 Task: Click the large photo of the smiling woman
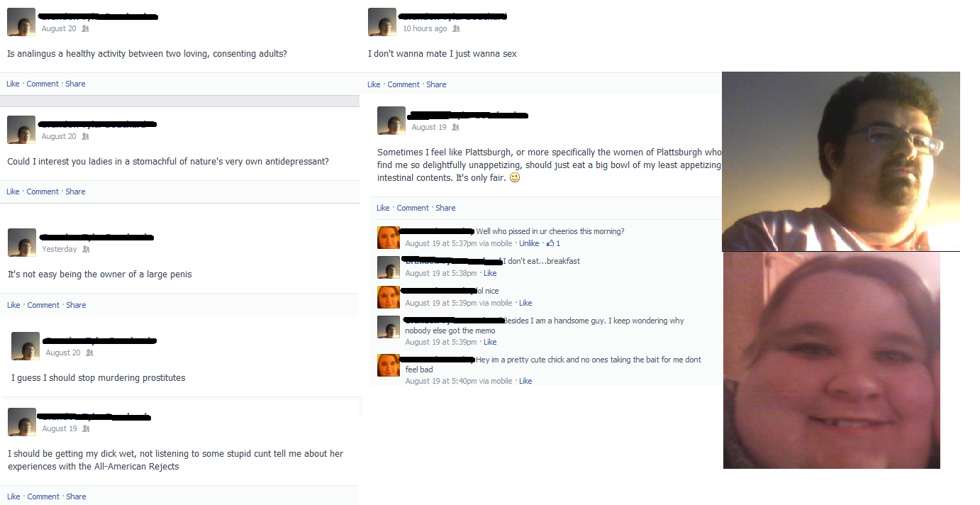click(x=831, y=360)
